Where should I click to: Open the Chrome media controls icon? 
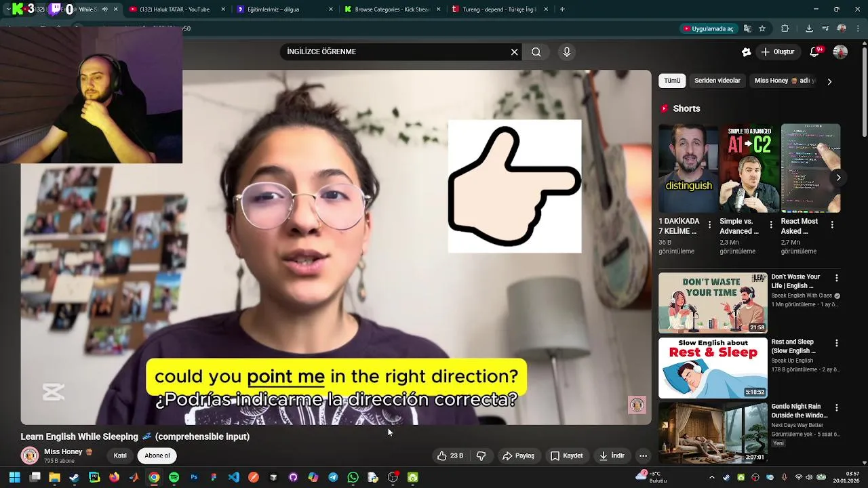825,28
